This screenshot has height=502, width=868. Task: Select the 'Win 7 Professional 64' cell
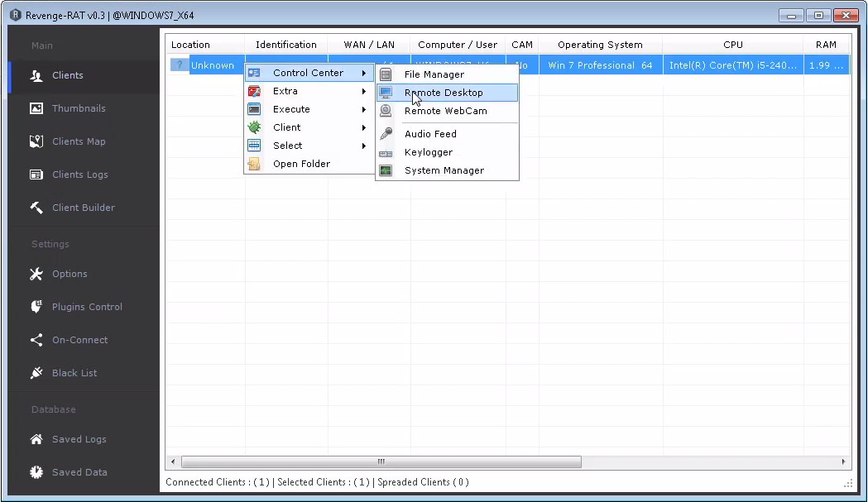[x=600, y=65]
